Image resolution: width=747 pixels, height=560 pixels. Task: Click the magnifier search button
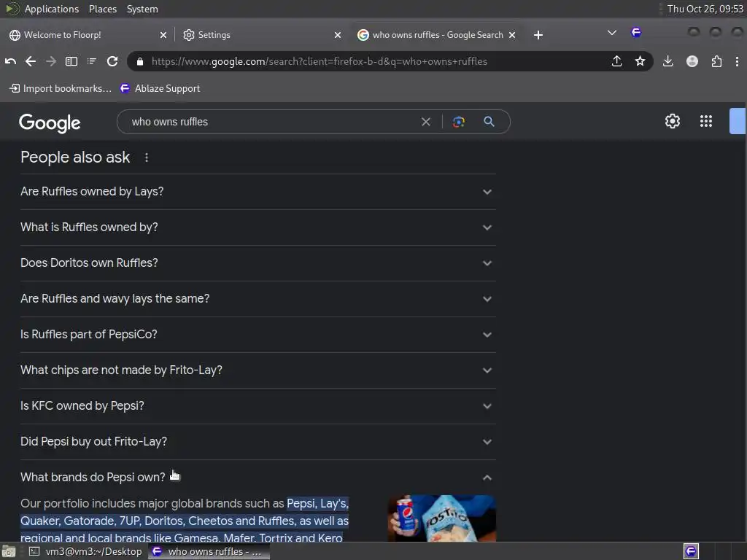[489, 122]
